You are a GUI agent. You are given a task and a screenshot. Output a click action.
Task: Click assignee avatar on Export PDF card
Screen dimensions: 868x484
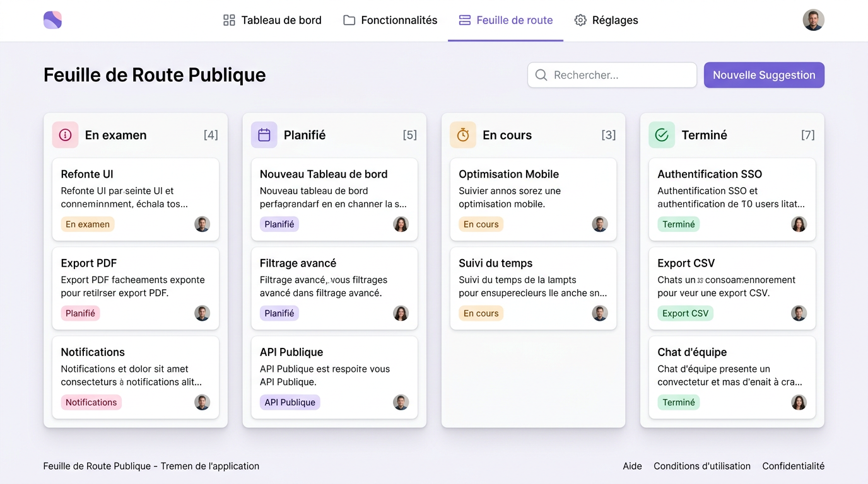click(202, 313)
